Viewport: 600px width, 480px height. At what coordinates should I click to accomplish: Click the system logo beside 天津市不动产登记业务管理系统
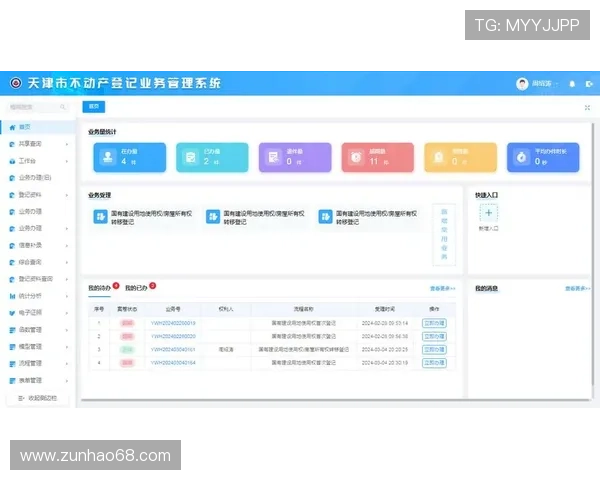tap(16, 83)
